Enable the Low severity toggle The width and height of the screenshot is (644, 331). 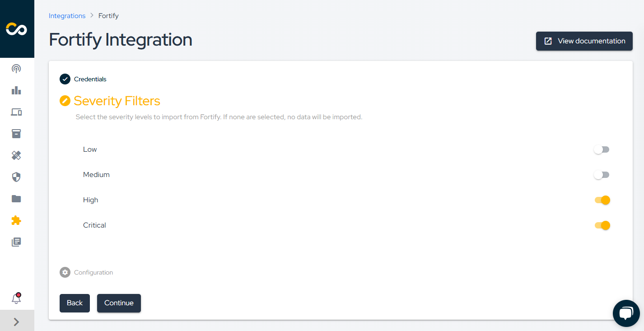point(602,149)
